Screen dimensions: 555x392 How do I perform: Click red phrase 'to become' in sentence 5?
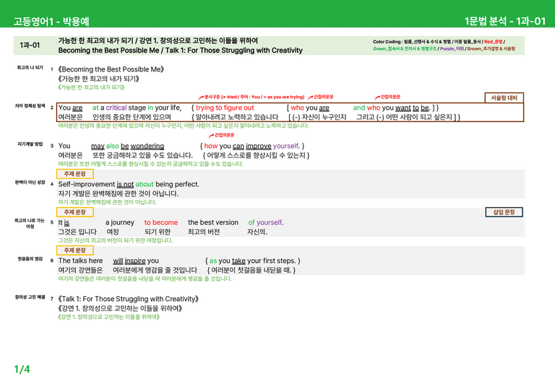pos(161,222)
